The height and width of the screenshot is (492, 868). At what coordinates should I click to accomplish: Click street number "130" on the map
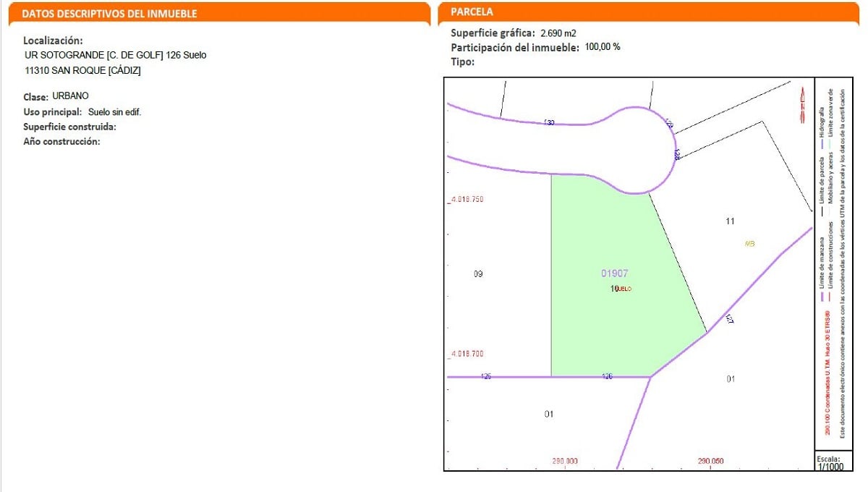[x=550, y=123]
